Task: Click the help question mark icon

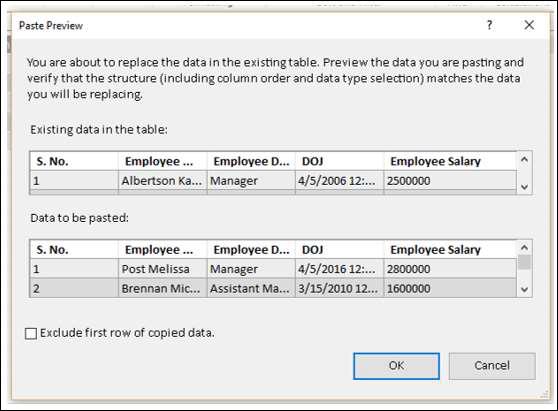Action: tap(490, 25)
